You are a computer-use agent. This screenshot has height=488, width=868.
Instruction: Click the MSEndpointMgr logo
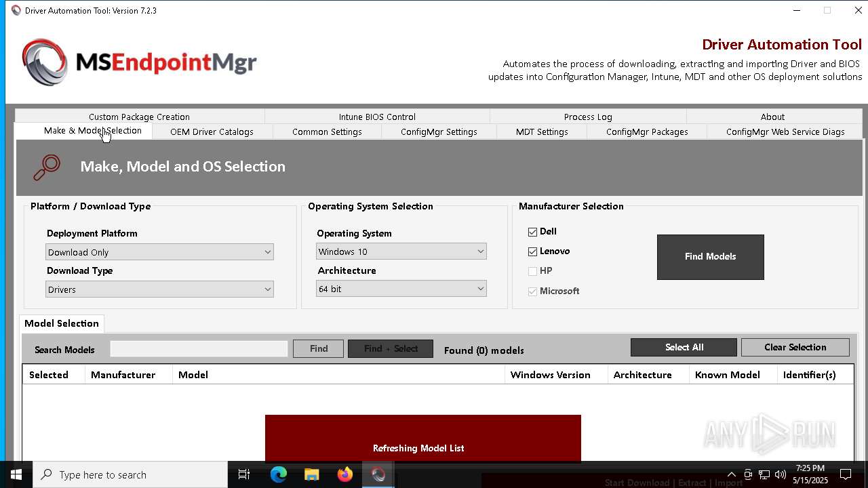(140, 62)
